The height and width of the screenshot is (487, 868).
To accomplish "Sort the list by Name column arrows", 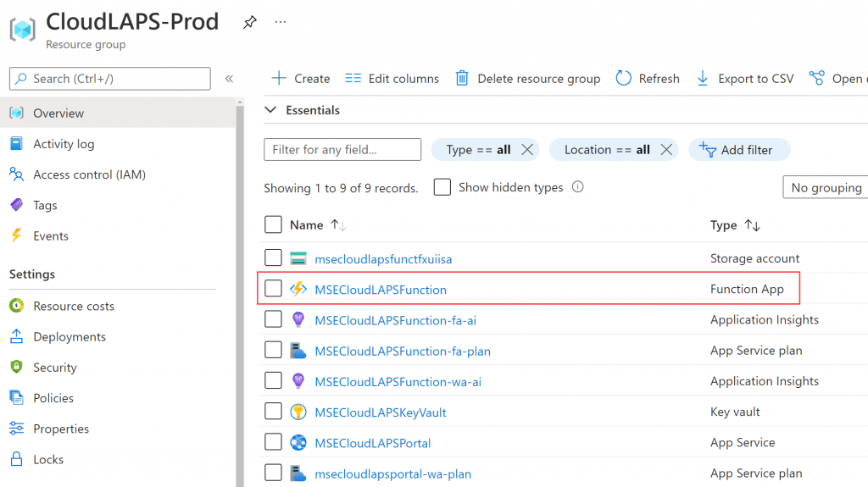I will click(338, 225).
